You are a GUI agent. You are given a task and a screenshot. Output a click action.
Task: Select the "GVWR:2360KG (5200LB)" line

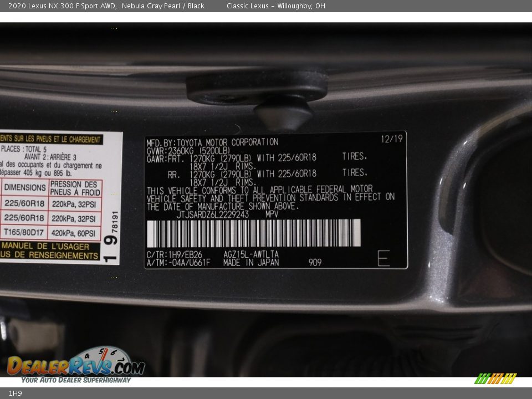[188, 150]
